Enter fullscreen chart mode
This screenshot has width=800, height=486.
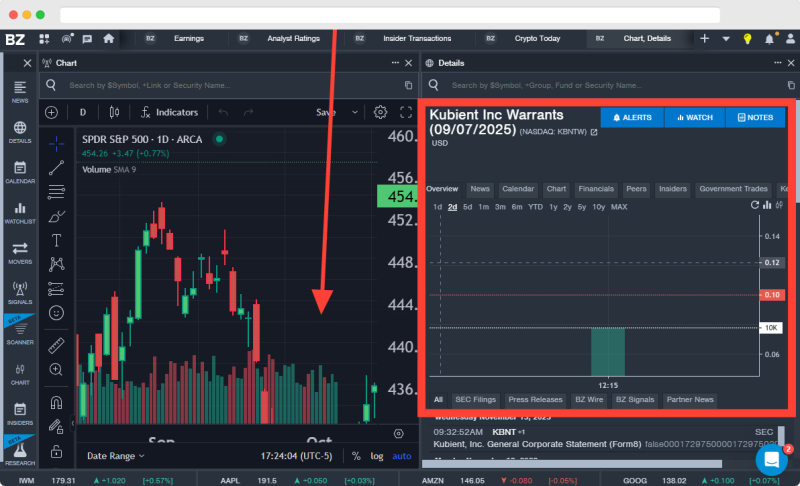406,112
